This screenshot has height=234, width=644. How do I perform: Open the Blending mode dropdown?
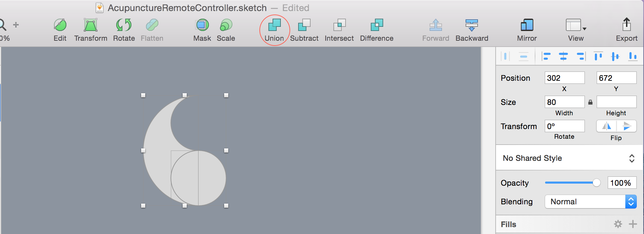click(x=590, y=202)
